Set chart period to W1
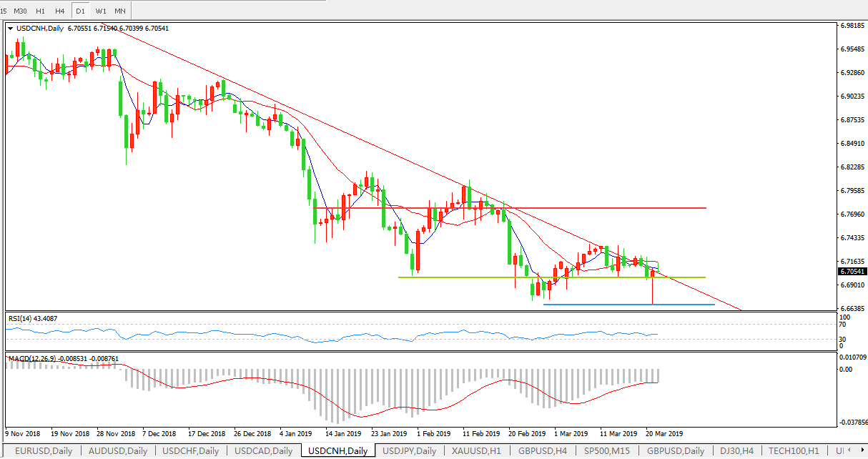This screenshot has height=459, width=868. point(101,11)
